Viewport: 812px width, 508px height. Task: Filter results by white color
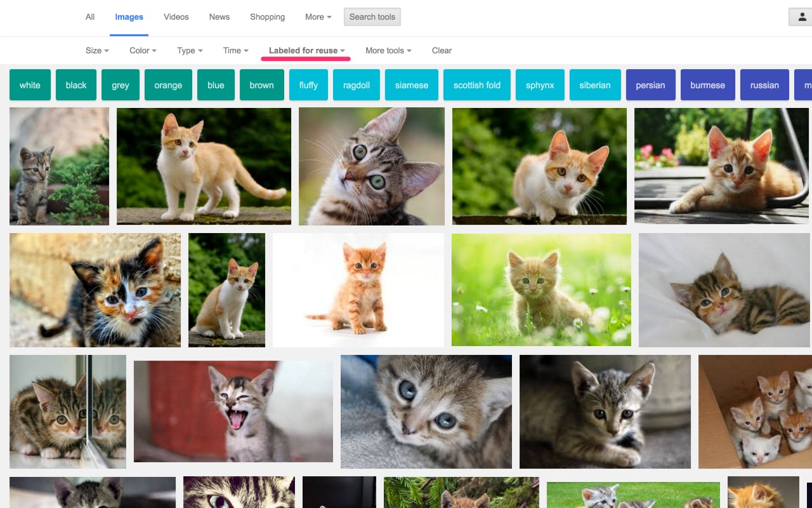tap(30, 84)
